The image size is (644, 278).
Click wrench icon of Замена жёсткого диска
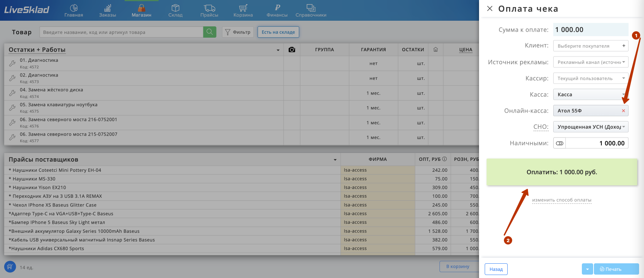(x=12, y=93)
